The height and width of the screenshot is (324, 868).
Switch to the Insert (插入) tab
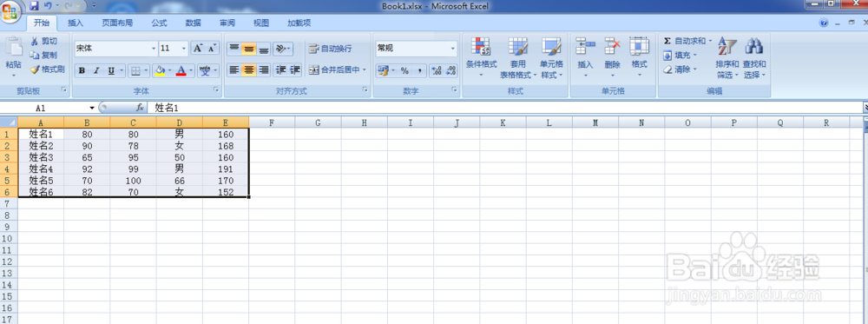tap(76, 23)
